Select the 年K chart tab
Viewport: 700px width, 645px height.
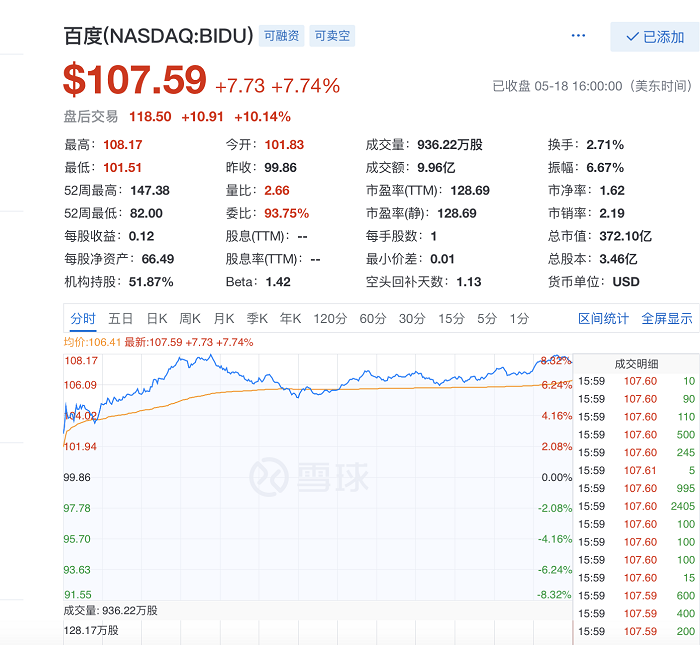[x=290, y=319]
